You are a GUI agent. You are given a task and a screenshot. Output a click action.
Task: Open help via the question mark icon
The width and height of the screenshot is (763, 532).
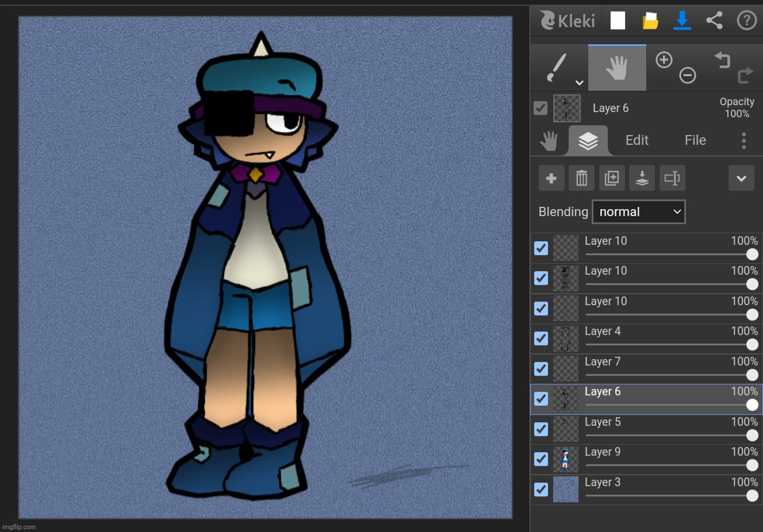[746, 21]
